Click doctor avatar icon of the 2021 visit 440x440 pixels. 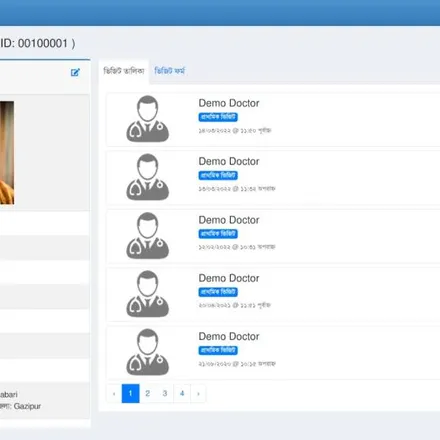(148, 294)
